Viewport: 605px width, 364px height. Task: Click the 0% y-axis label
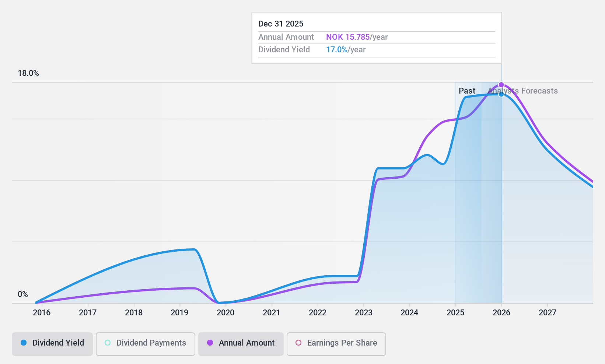[23, 294]
